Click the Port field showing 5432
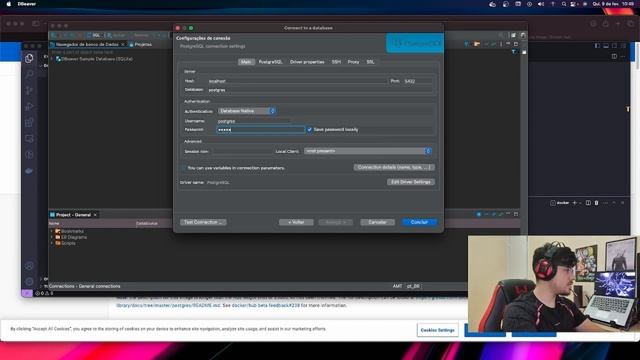Image resolution: width=640 pixels, height=360 pixels. [x=418, y=81]
